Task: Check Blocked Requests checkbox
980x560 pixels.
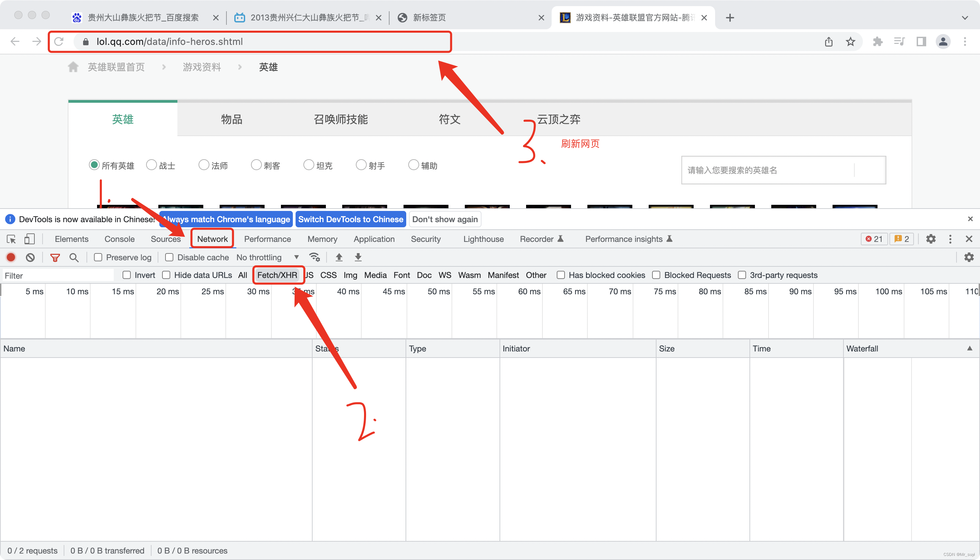Action: [656, 275]
